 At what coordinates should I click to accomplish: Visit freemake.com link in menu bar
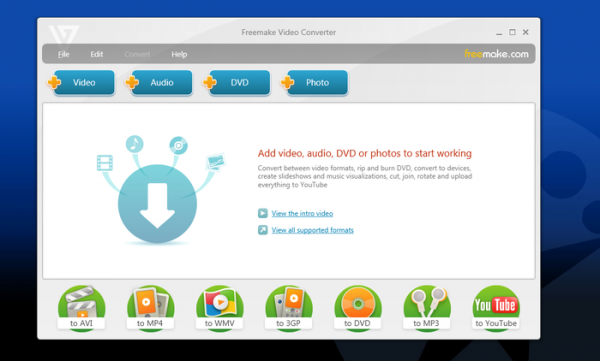(x=496, y=54)
